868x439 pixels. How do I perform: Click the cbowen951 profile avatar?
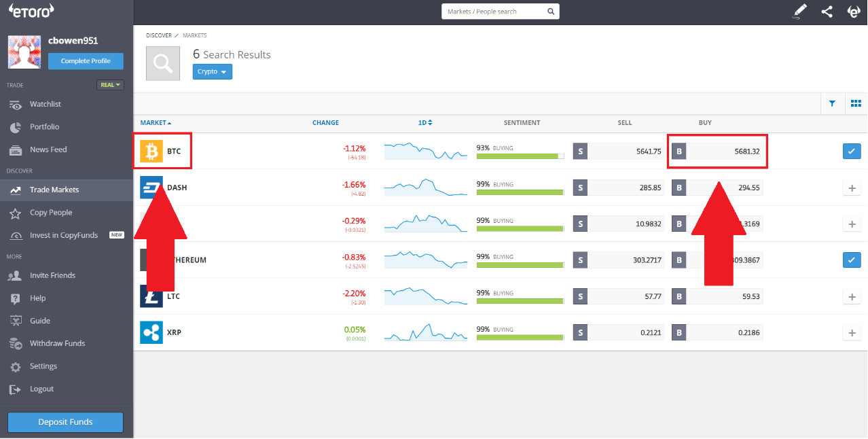click(24, 52)
